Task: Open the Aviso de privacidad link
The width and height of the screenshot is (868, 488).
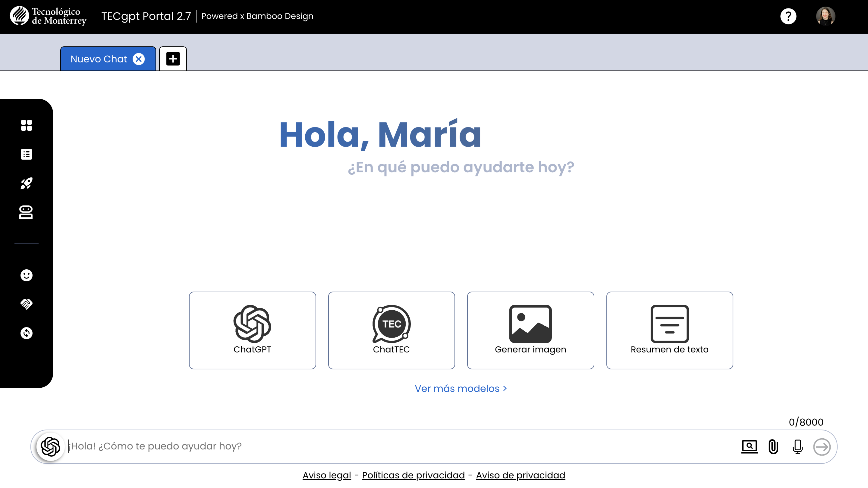Action: click(x=521, y=475)
